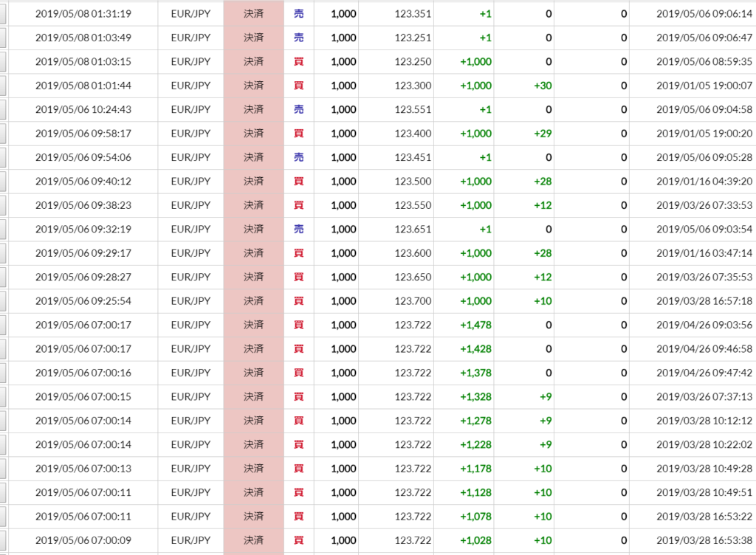Select the 2019/05/06 07:00:13 timestamp cell
This screenshot has height=555, width=756.
click(x=83, y=468)
